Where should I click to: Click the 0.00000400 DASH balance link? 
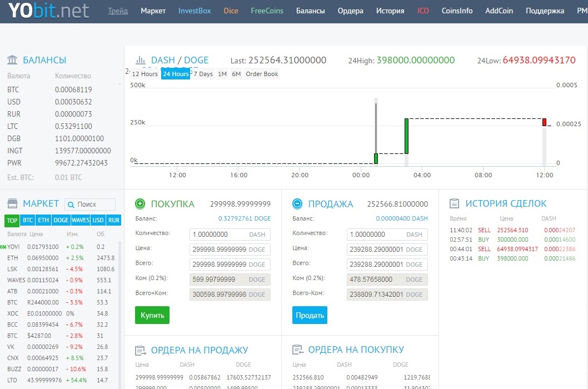(402, 218)
